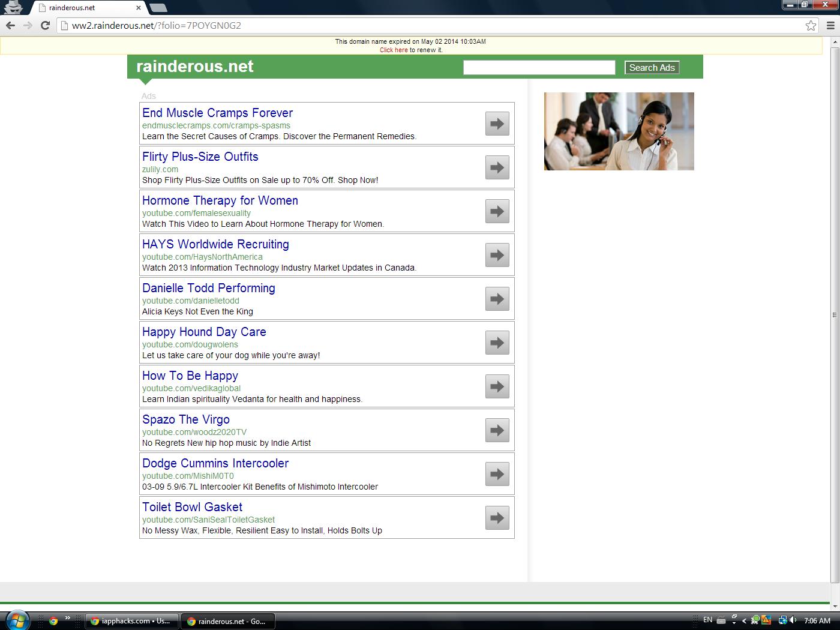Click the page vertical scrollbar

point(835,314)
